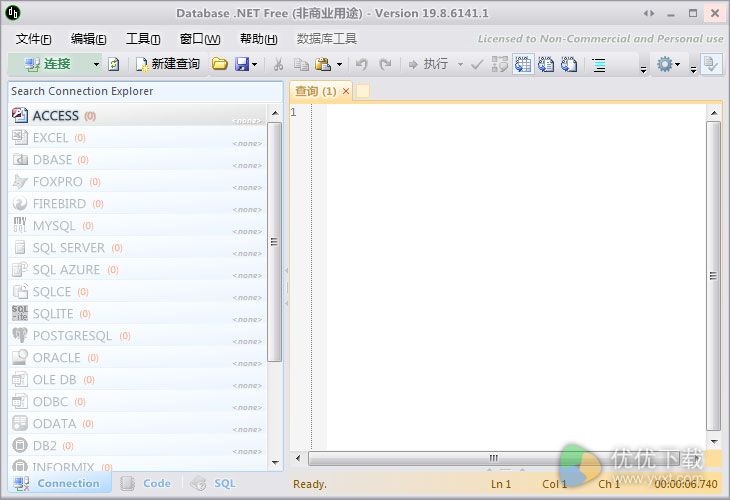Click the paste clipboard icon
Viewport: 730px width, 500px height.
tap(323, 64)
